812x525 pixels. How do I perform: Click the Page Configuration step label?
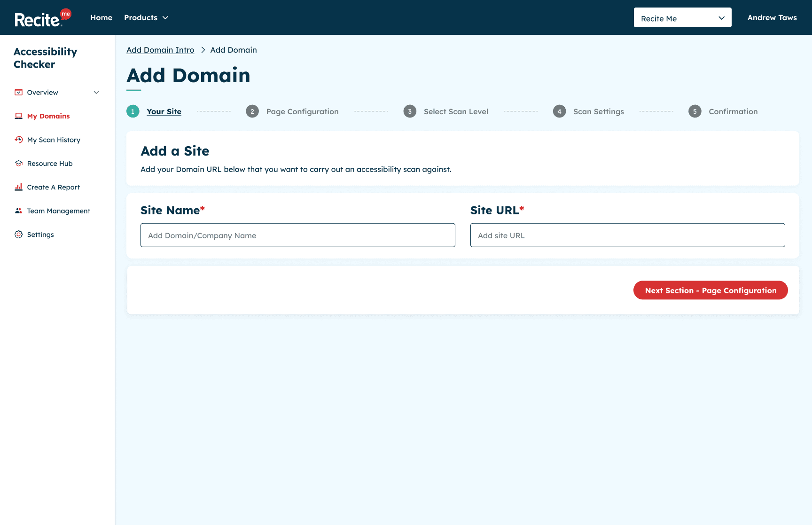pos(302,111)
